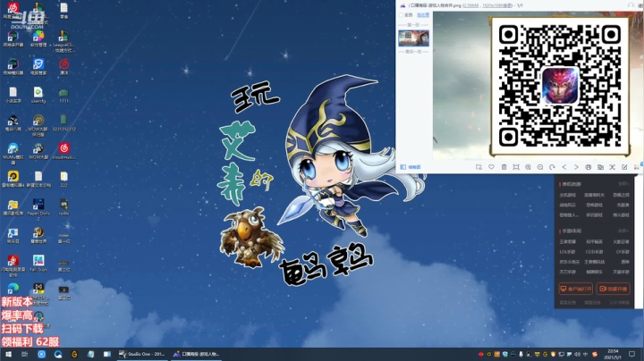Click the blue link next to 全选 checkbox

click(x=423, y=15)
